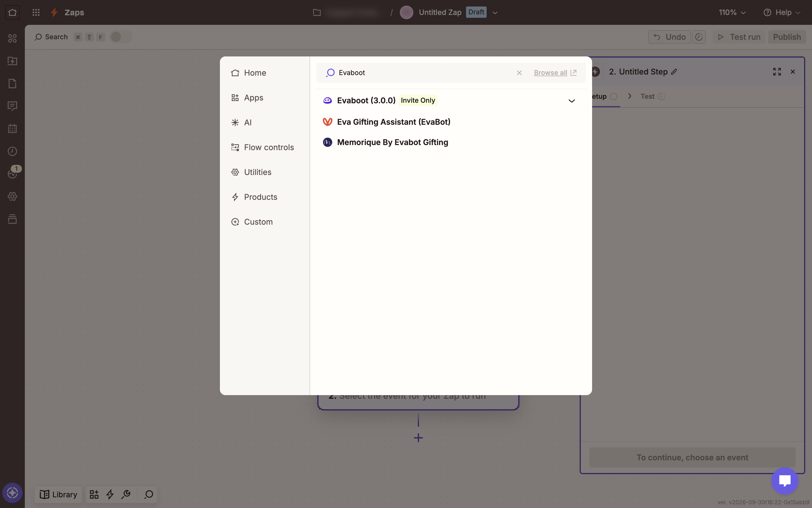This screenshot has width=812, height=508.
Task: Select AI category in the picker
Action: 241,123
